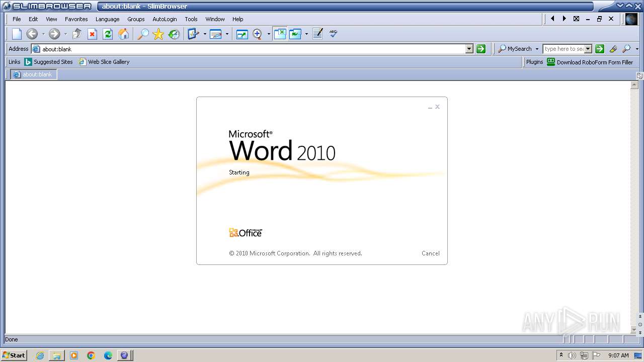This screenshot has height=362, width=644.
Task: Open the Language menu
Action: click(x=108, y=19)
